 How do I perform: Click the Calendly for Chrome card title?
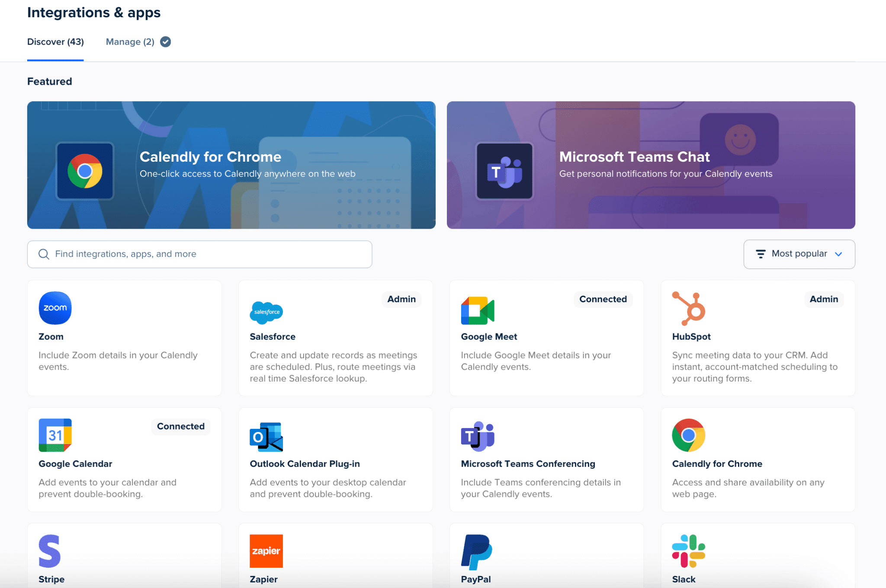tap(717, 463)
